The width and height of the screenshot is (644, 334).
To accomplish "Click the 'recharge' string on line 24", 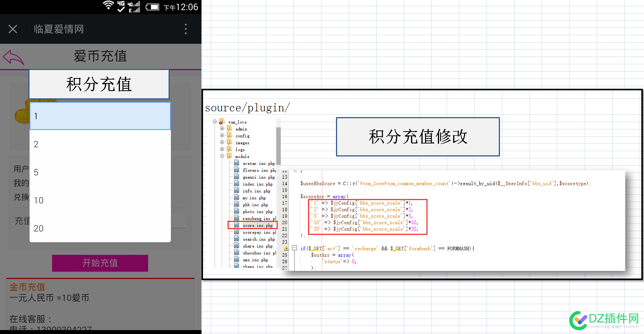I will (365, 249).
